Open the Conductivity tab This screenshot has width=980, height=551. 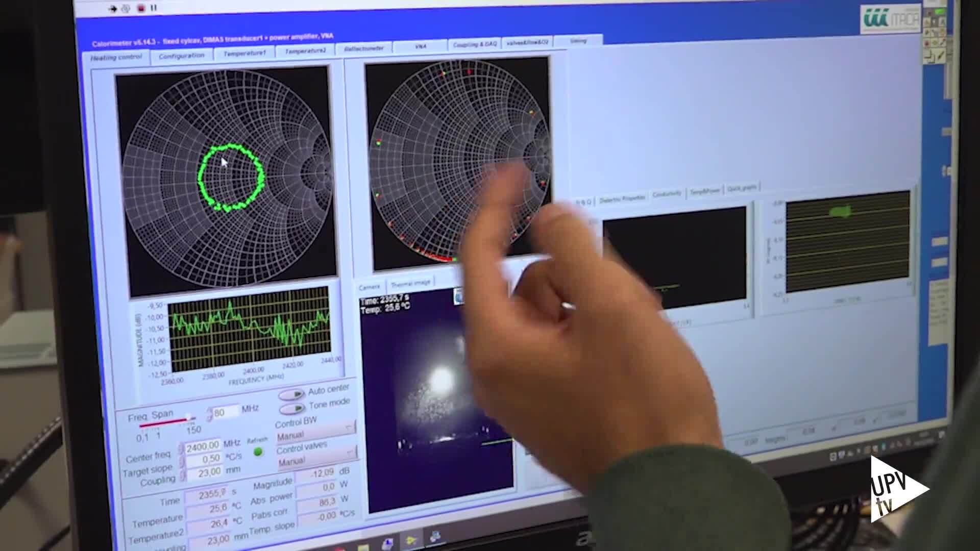click(667, 194)
